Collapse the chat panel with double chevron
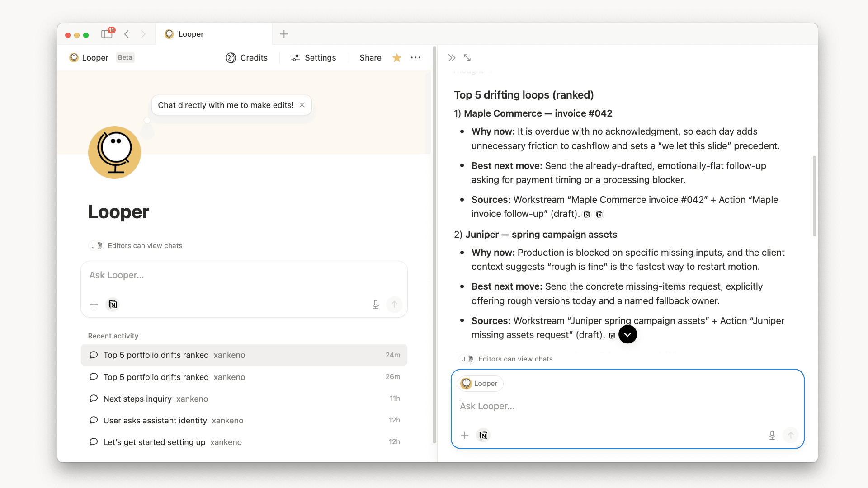868x488 pixels. pyautogui.click(x=452, y=58)
